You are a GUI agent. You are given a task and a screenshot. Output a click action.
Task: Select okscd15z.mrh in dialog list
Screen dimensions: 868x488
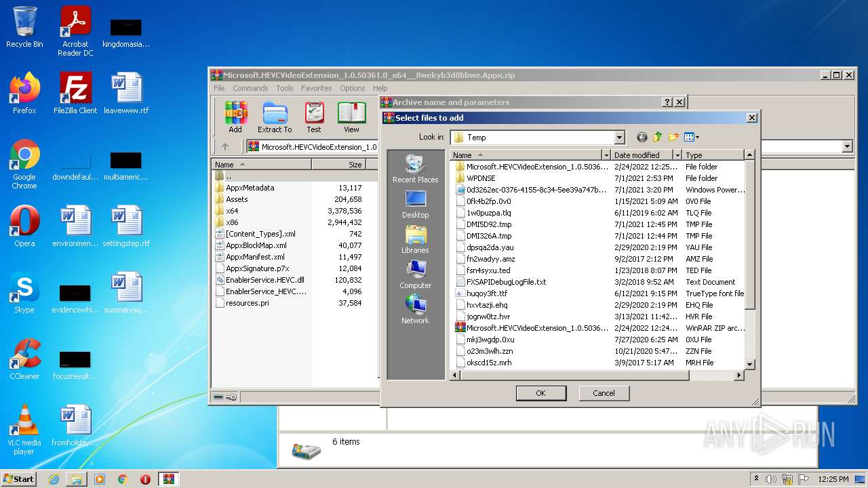point(489,363)
